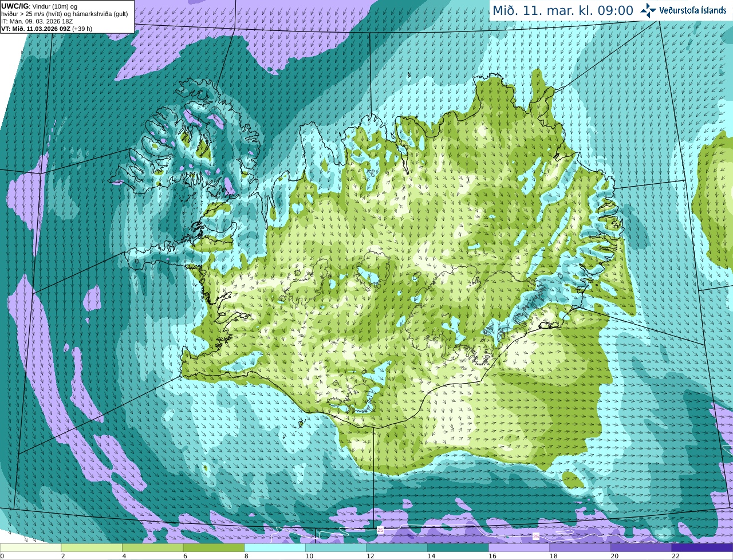Click the '2' label on the color scale
The height and width of the screenshot is (560, 733).
pyautogui.click(x=63, y=556)
